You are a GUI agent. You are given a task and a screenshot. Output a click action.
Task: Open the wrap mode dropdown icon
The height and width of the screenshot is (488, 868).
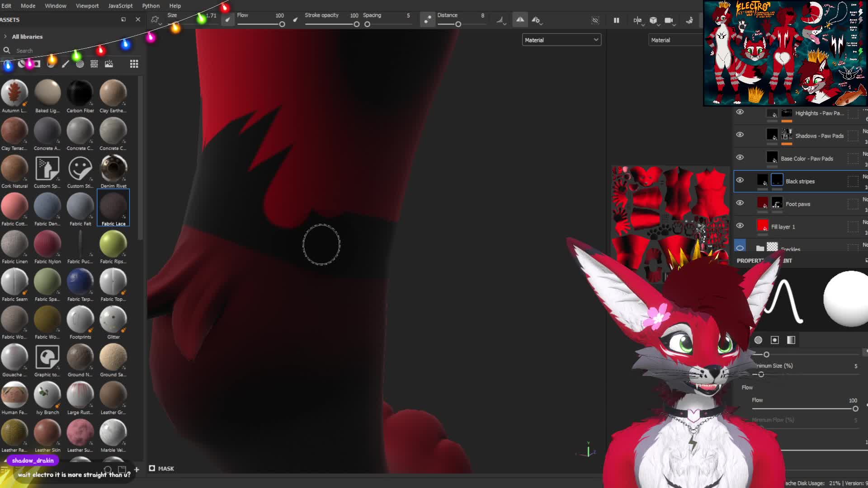501,20
